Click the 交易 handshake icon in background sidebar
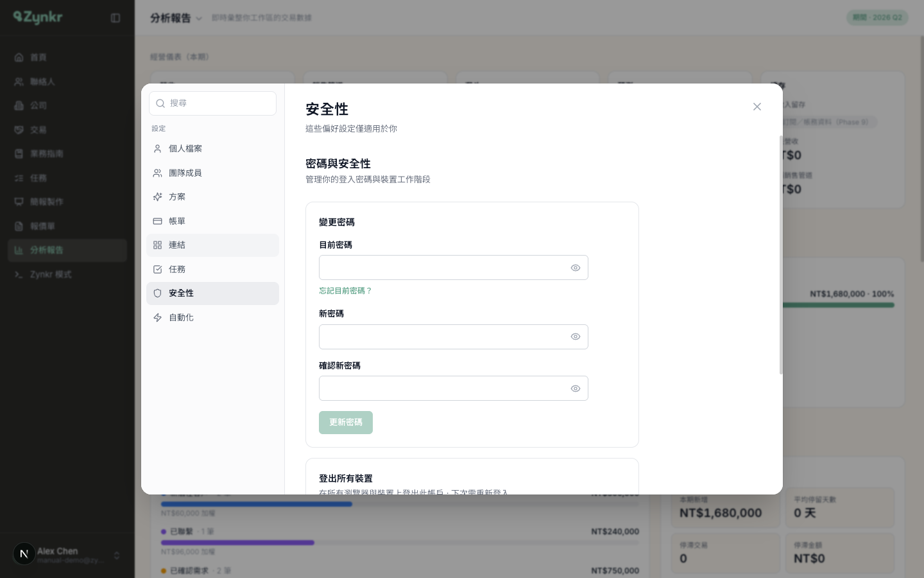Image resolution: width=924 pixels, height=578 pixels. point(19,130)
